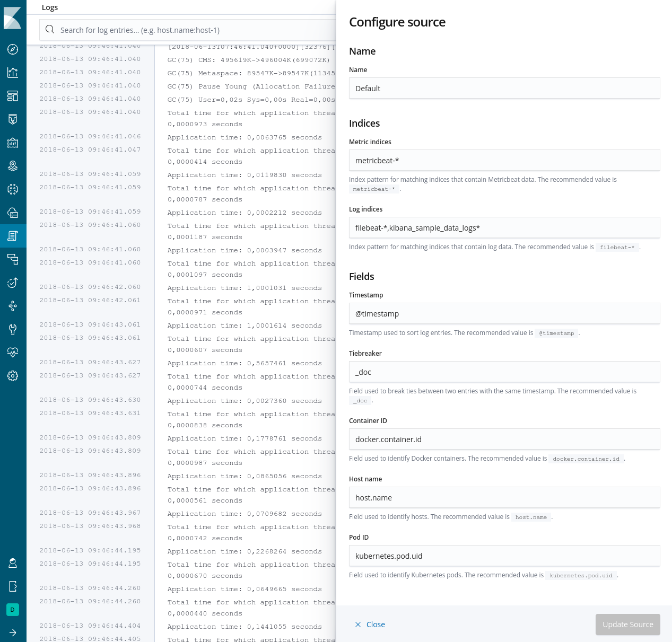Open Stack Monitoring via the heartbeat icon
Screen dimensions: 672x642
click(x=12, y=353)
